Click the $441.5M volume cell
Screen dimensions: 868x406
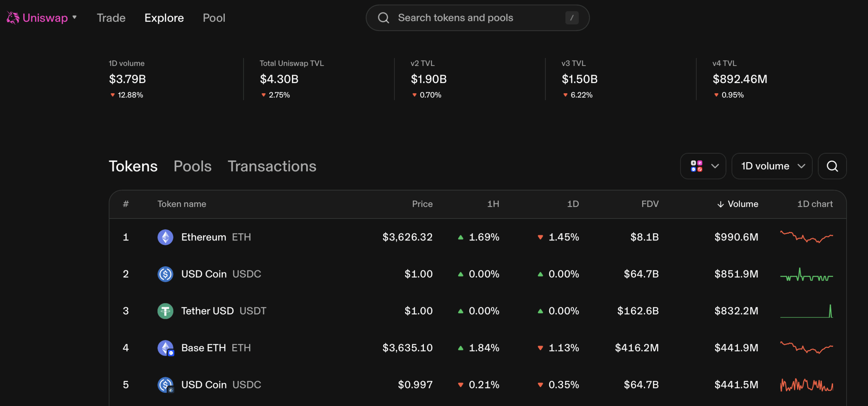click(736, 385)
